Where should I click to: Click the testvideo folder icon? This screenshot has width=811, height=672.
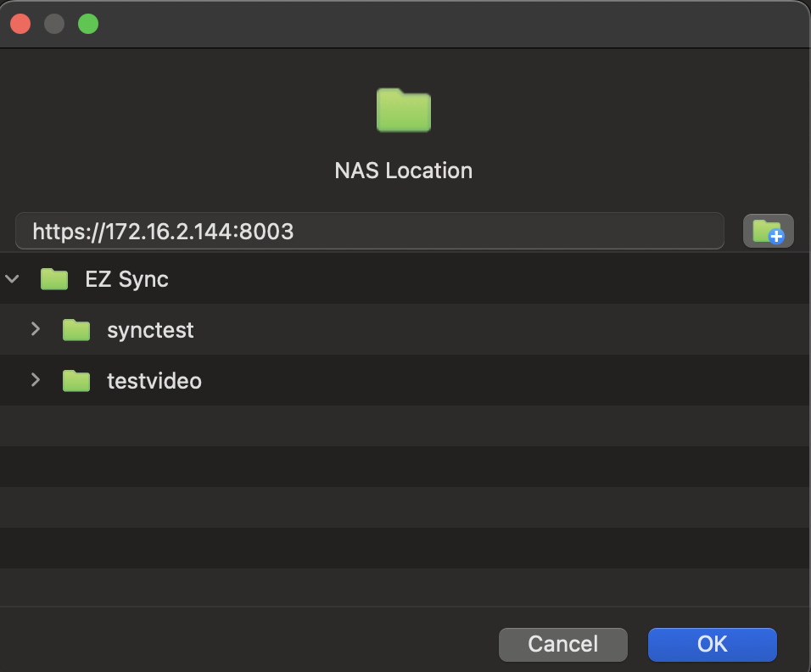[76, 381]
